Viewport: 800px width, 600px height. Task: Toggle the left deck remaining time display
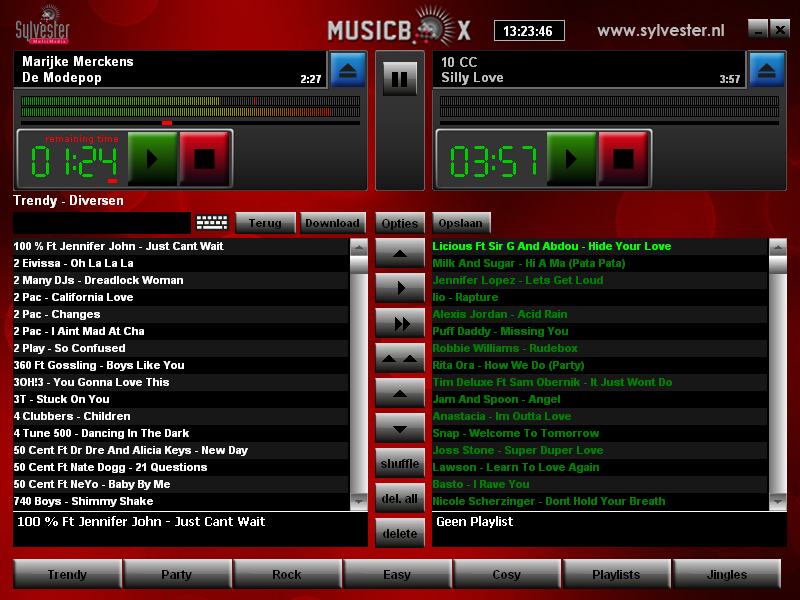(75, 159)
